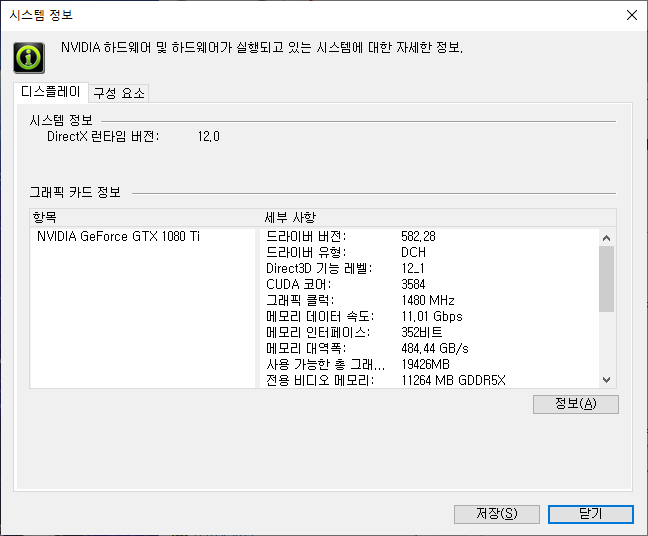Click the 닫기 button

click(x=591, y=514)
